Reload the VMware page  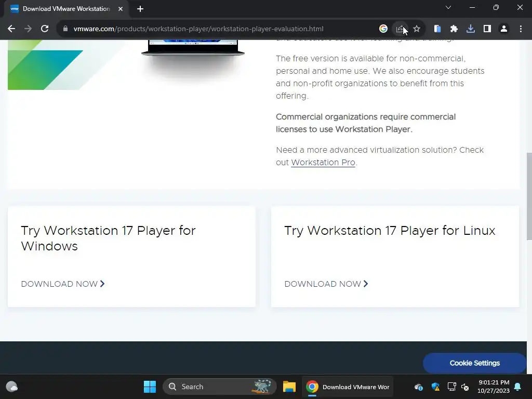45,29
